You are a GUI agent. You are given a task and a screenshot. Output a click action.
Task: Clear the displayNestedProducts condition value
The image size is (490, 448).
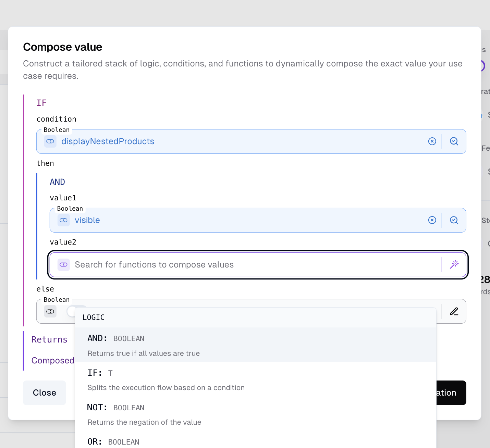pyautogui.click(x=432, y=141)
